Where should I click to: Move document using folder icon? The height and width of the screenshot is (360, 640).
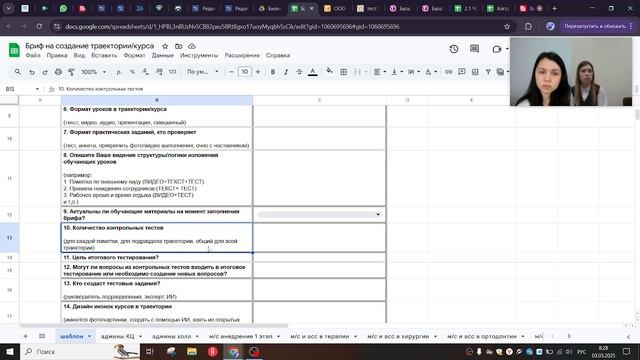coord(178,46)
